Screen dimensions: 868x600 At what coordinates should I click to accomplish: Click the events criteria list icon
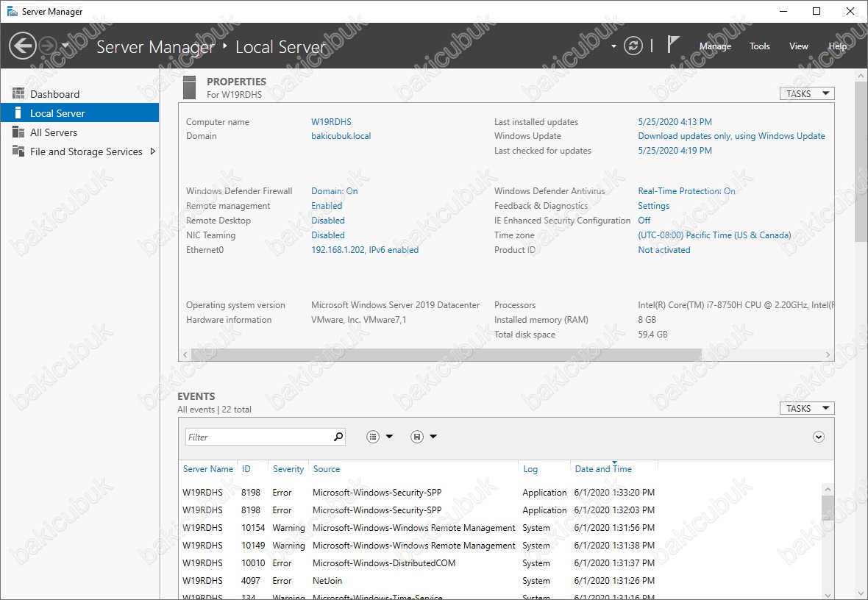[x=373, y=437]
